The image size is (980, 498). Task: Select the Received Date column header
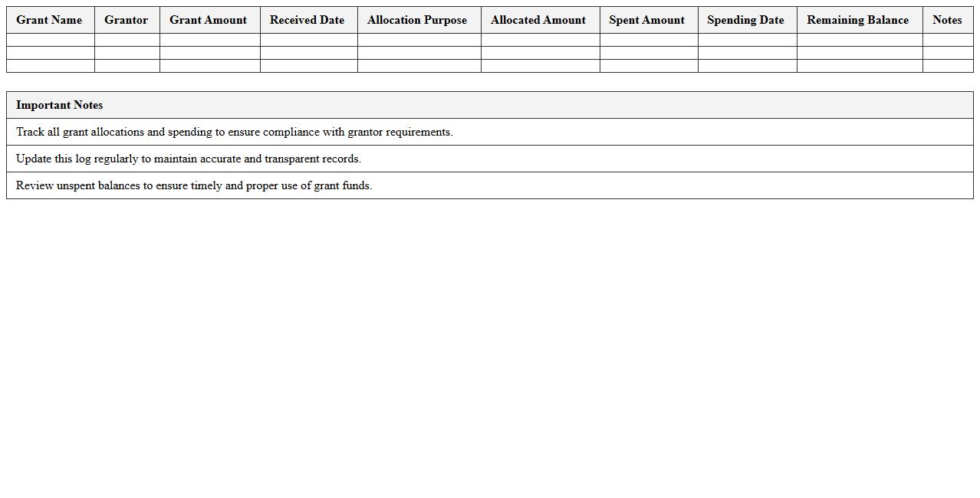pyautogui.click(x=307, y=20)
